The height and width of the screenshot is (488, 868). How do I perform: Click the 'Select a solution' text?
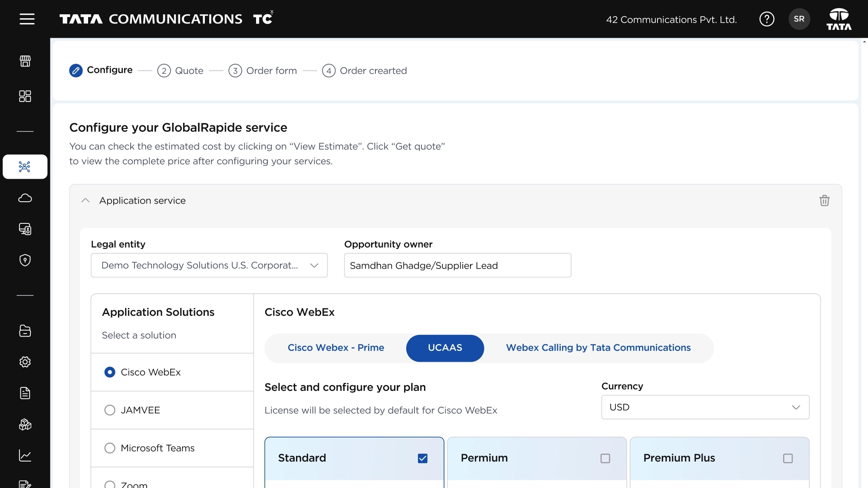point(139,335)
